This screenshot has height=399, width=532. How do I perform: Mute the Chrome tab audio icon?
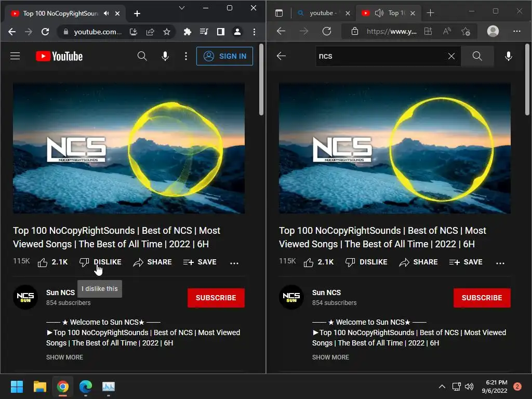pos(107,13)
